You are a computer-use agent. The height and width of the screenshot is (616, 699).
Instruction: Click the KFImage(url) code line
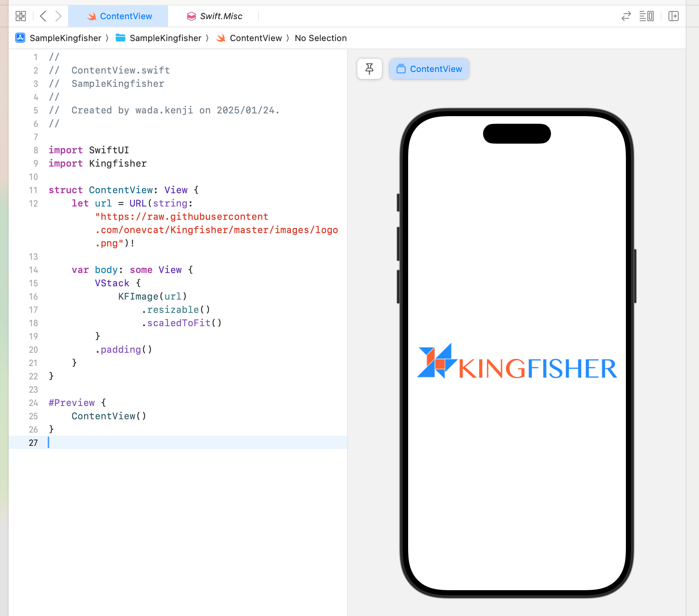[152, 296]
